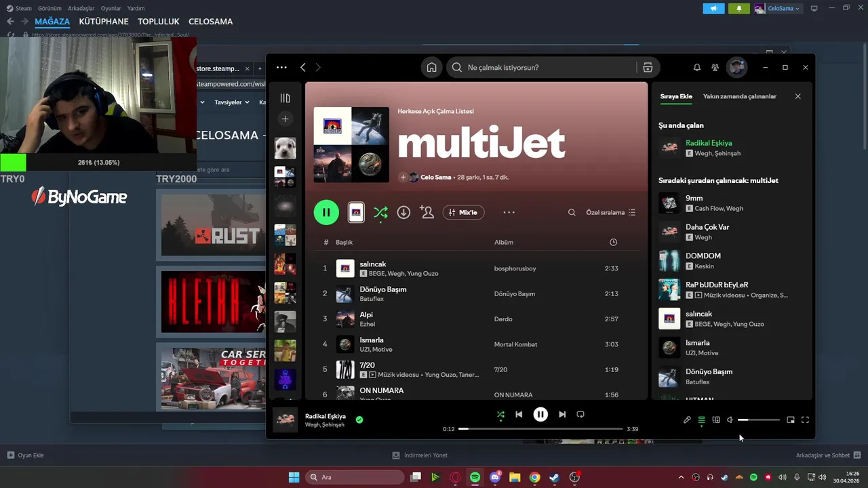The height and width of the screenshot is (488, 868).
Task: Open Steam MAĞAZA tab
Action: click(52, 22)
